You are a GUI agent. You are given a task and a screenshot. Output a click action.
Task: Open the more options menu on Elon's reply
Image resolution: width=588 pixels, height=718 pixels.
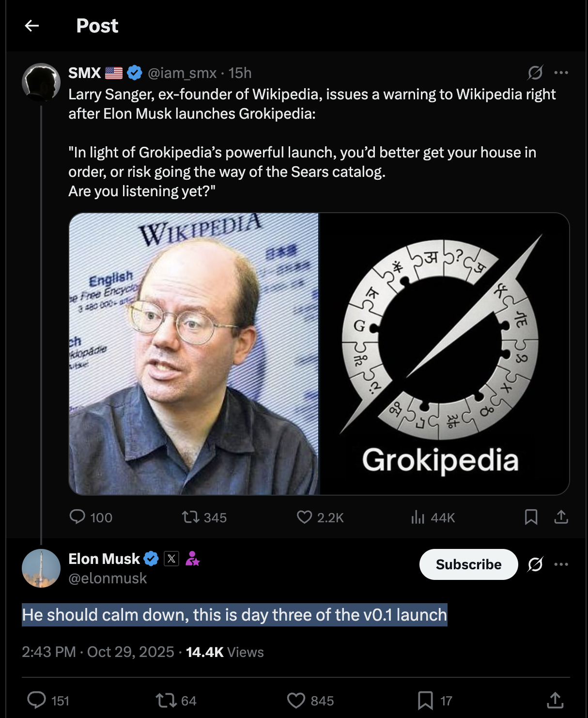click(560, 564)
